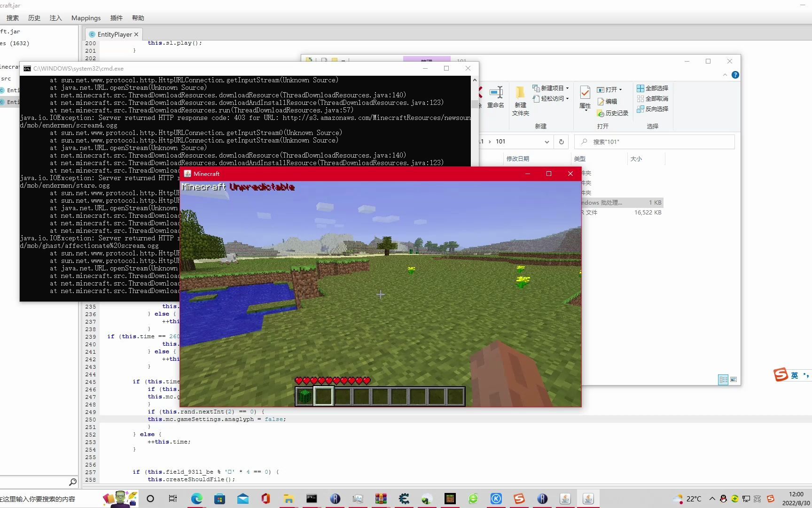Image resolution: width=812 pixels, height=508 pixels.
Task: Click the Properties (属性) icon
Action: tap(585, 98)
